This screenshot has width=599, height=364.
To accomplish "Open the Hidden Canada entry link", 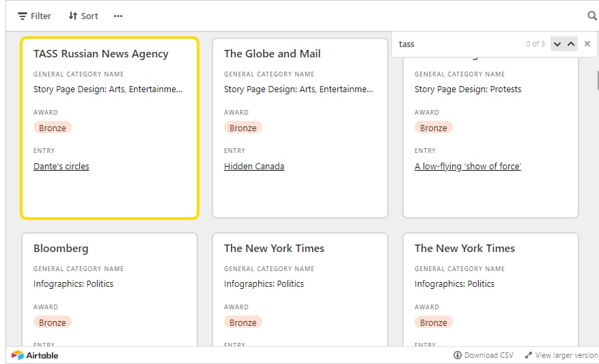I will click(254, 167).
